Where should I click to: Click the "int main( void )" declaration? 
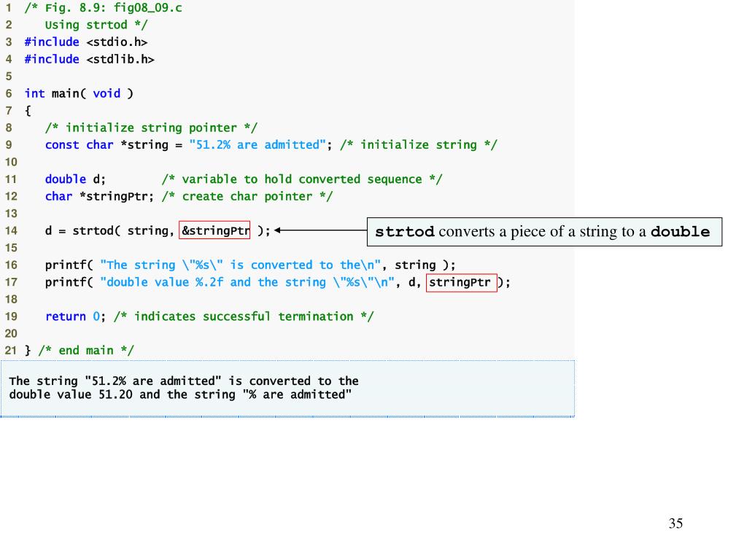pyautogui.click(x=79, y=93)
